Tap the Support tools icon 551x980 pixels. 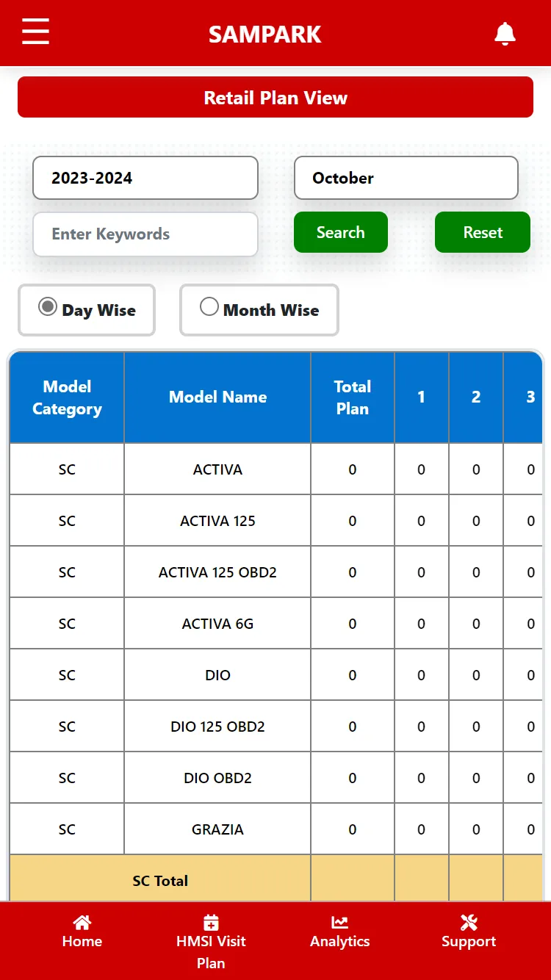click(x=469, y=922)
